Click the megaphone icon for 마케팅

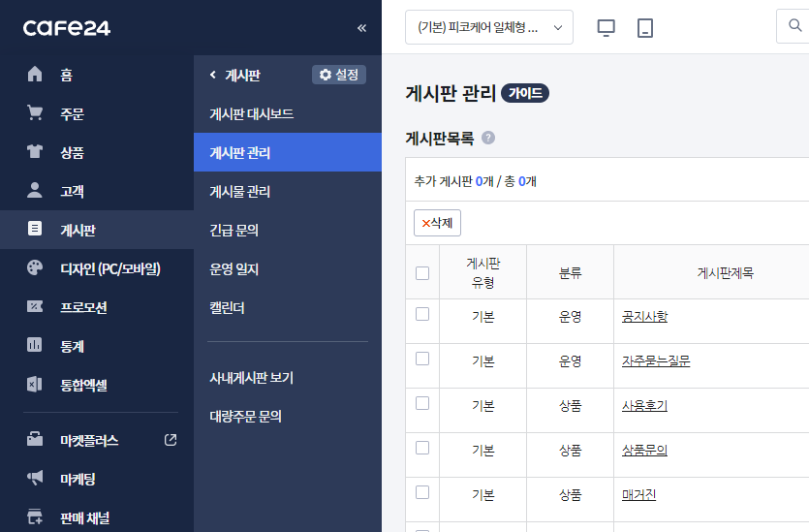(x=35, y=478)
